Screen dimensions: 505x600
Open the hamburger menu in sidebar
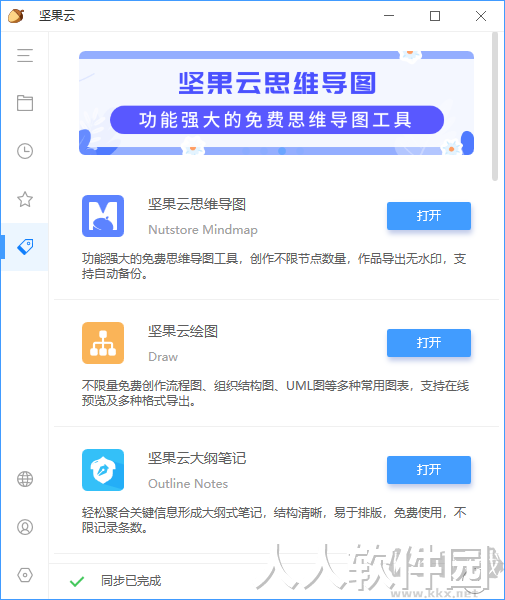[25, 55]
